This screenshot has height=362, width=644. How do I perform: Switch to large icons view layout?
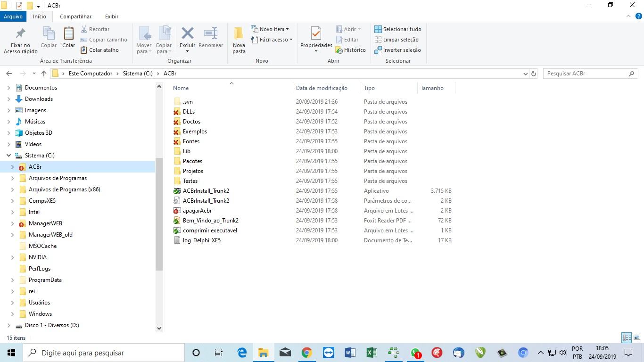pos(636,337)
